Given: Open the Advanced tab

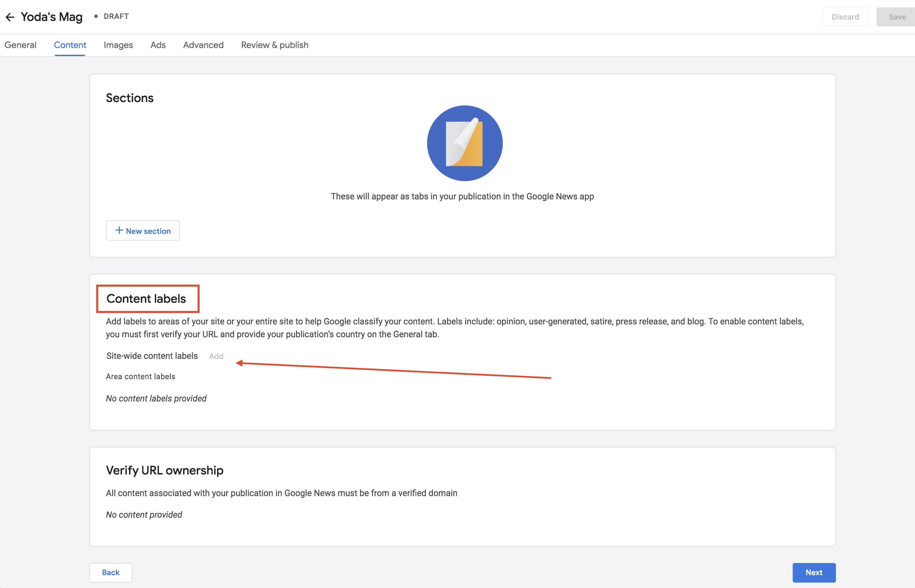Looking at the screenshot, I should (x=203, y=45).
